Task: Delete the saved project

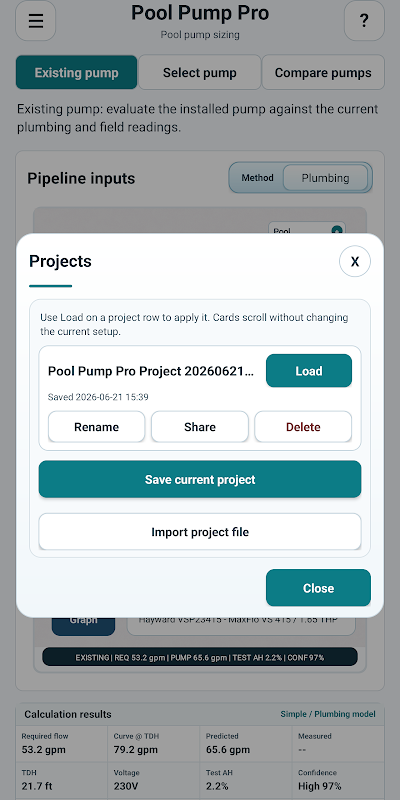Action: [303, 427]
